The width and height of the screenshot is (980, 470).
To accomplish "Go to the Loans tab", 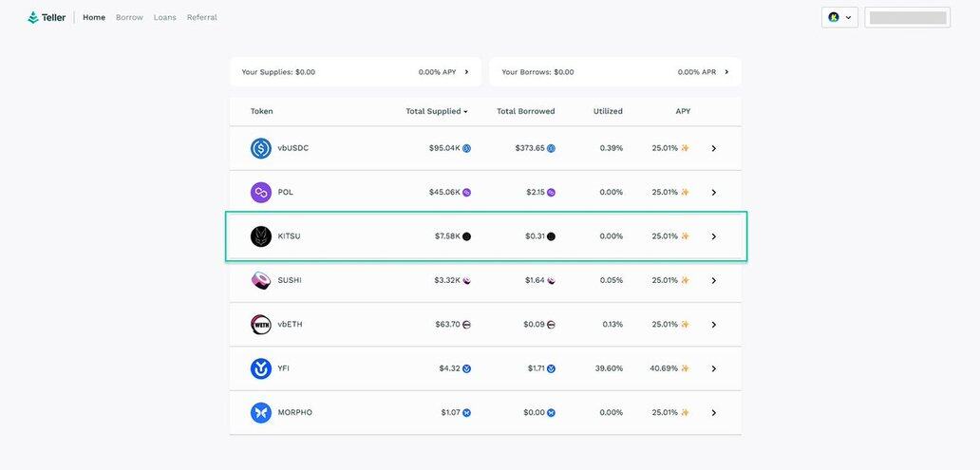I will pyautogui.click(x=164, y=17).
